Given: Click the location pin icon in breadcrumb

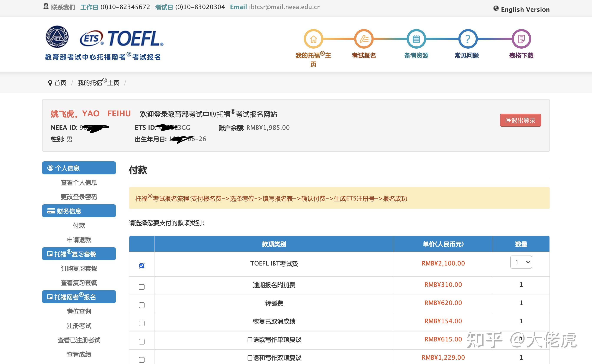Looking at the screenshot, I should click(50, 83).
